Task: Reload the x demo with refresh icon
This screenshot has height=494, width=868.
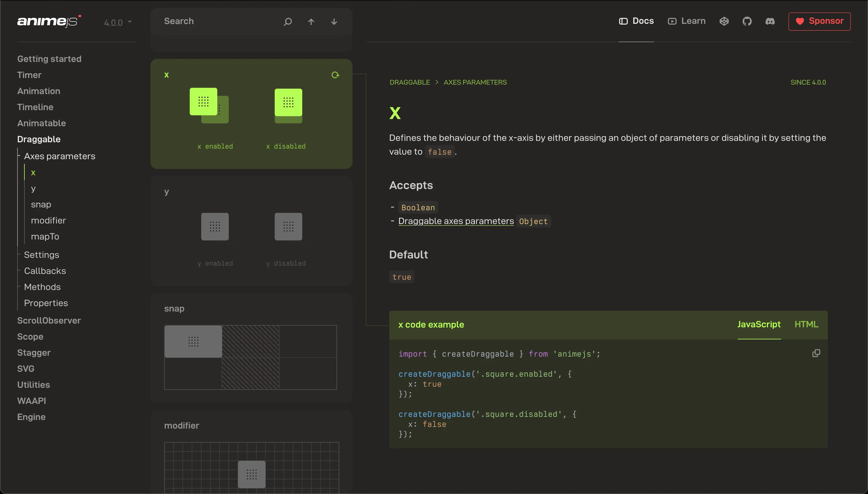Action: click(335, 75)
